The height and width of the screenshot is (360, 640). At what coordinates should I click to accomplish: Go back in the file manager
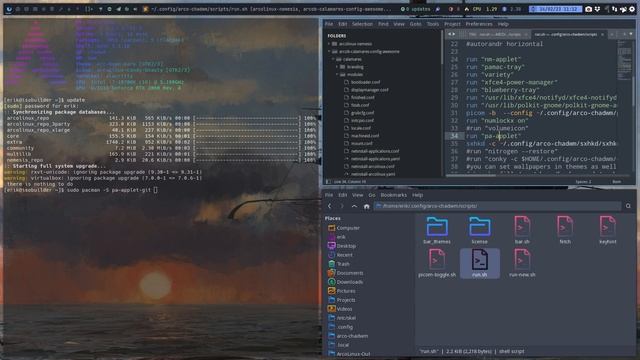tap(329, 206)
